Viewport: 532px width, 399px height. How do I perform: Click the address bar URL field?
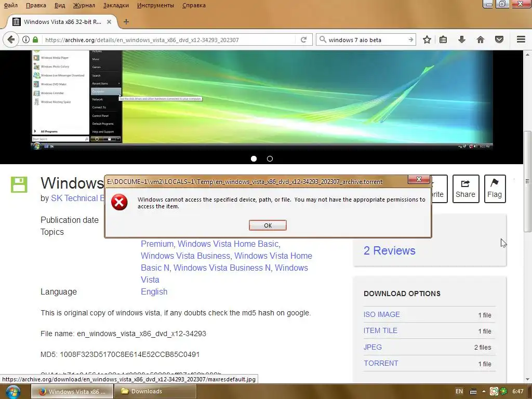(x=170, y=39)
